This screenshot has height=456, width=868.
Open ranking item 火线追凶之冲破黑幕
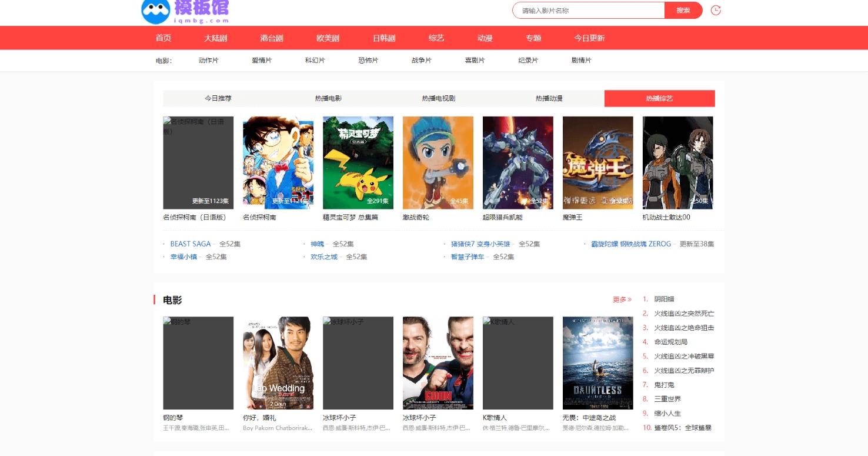pyautogui.click(x=685, y=356)
